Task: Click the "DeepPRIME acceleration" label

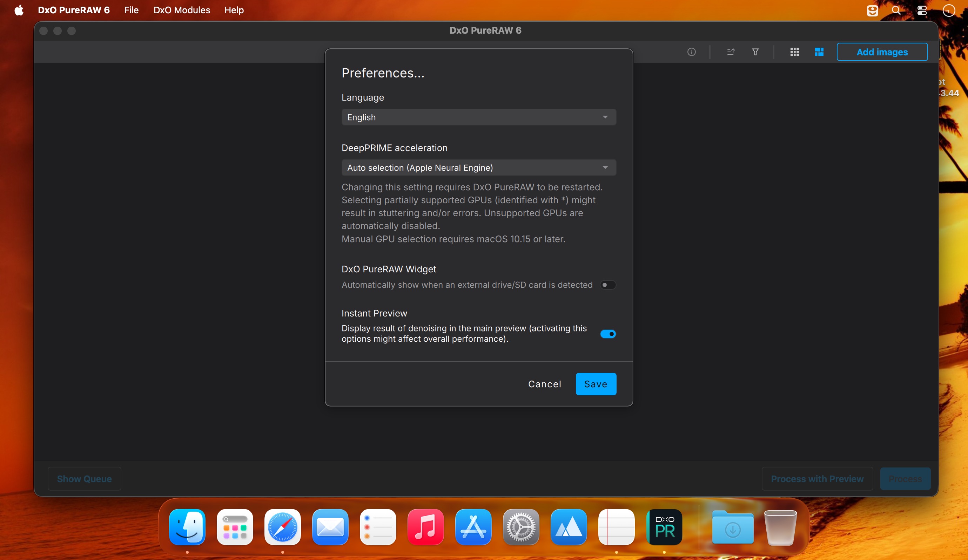Action: (x=395, y=148)
